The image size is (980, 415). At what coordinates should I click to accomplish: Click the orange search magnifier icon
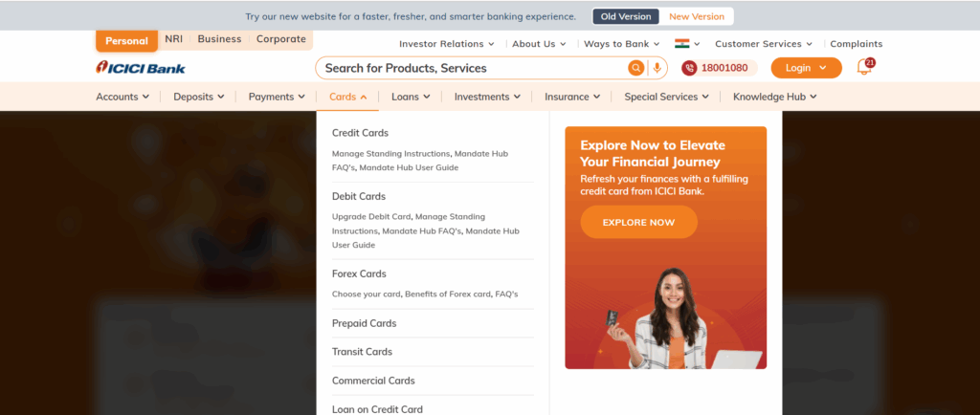coord(635,68)
